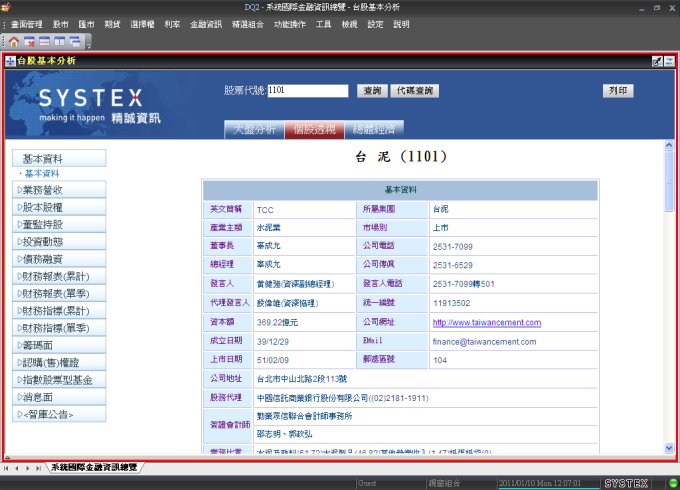The width and height of the screenshot is (680, 490).
Task: Click 視窗組合 in the status bar
Action: (x=444, y=483)
